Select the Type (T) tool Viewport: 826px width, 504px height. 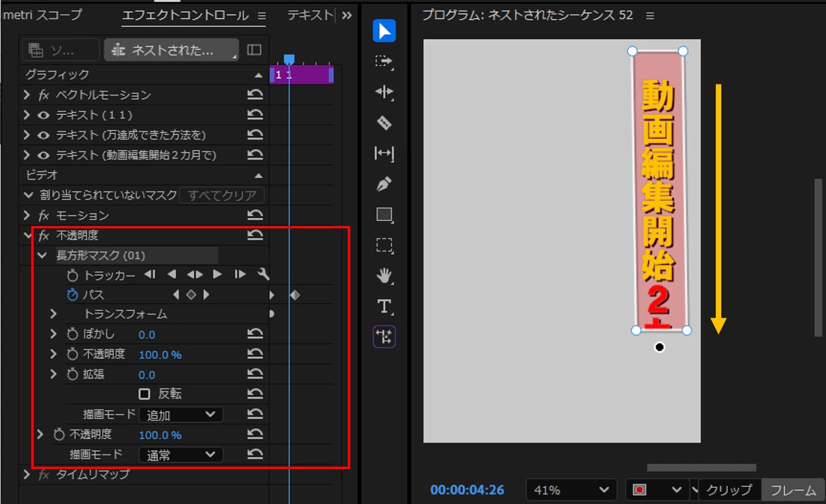tap(384, 306)
